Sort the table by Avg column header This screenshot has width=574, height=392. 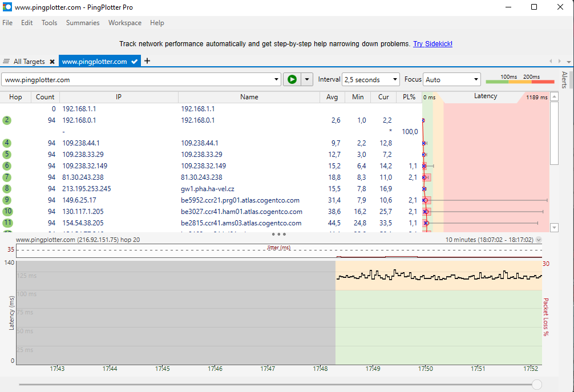pyautogui.click(x=332, y=97)
